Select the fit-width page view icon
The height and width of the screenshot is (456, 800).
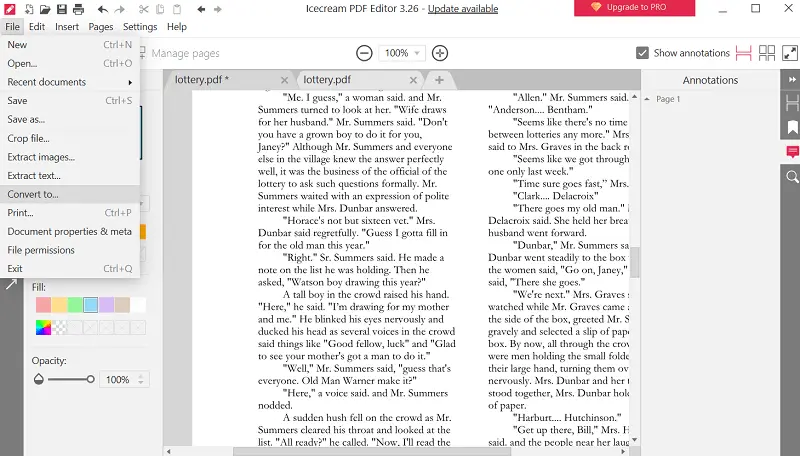tap(743, 53)
